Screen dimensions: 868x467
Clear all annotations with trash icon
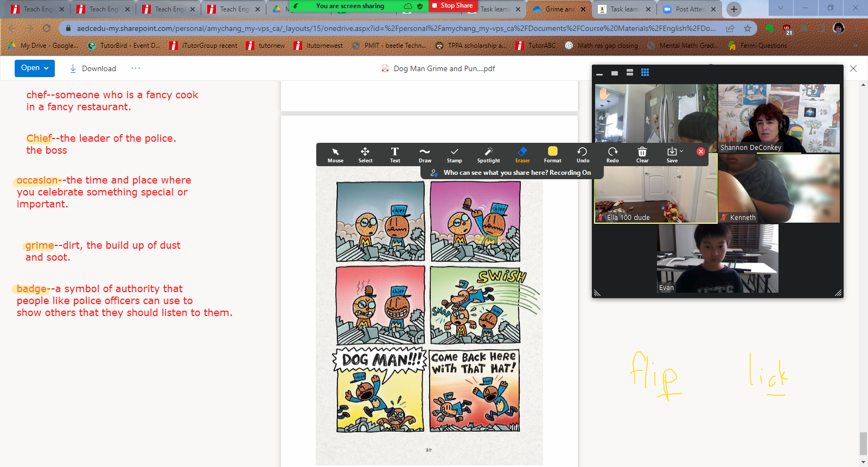(x=642, y=155)
